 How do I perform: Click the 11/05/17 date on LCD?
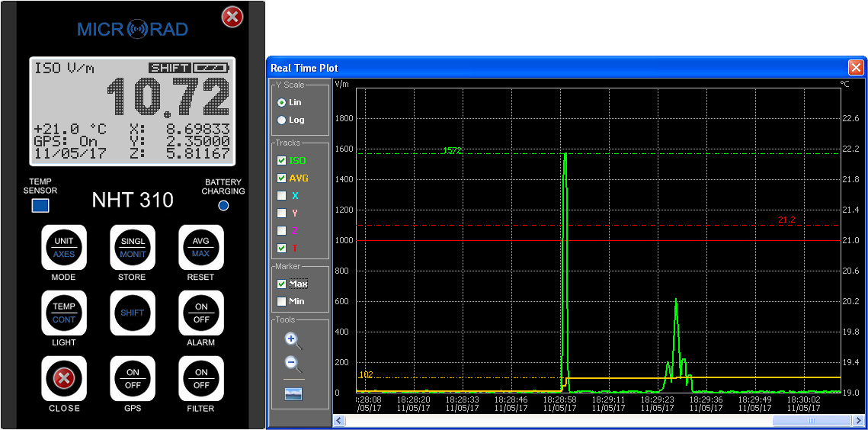tap(70, 153)
